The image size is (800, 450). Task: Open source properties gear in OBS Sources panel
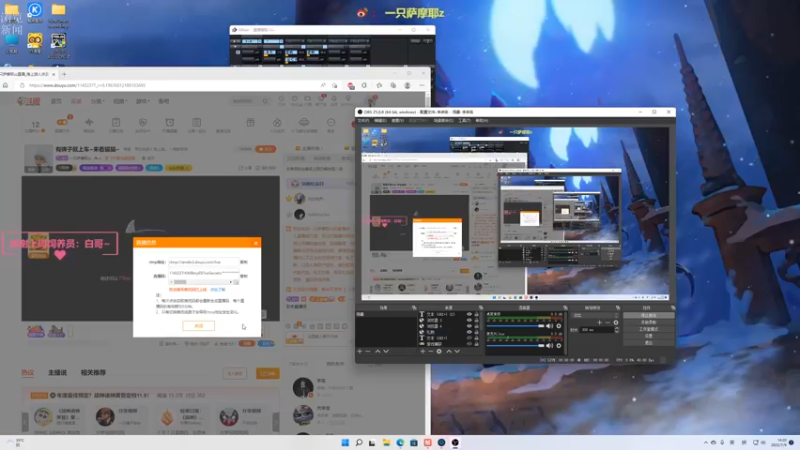(439, 352)
